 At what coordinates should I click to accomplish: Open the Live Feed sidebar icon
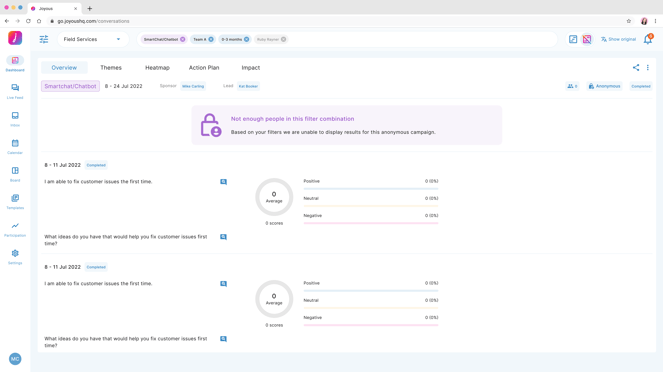coord(15,88)
